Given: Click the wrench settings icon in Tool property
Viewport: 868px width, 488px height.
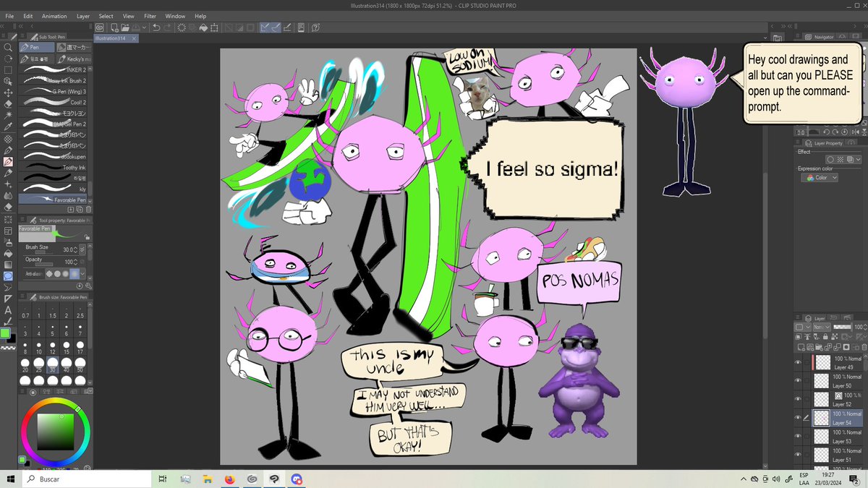Looking at the screenshot, I should [x=88, y=286].
